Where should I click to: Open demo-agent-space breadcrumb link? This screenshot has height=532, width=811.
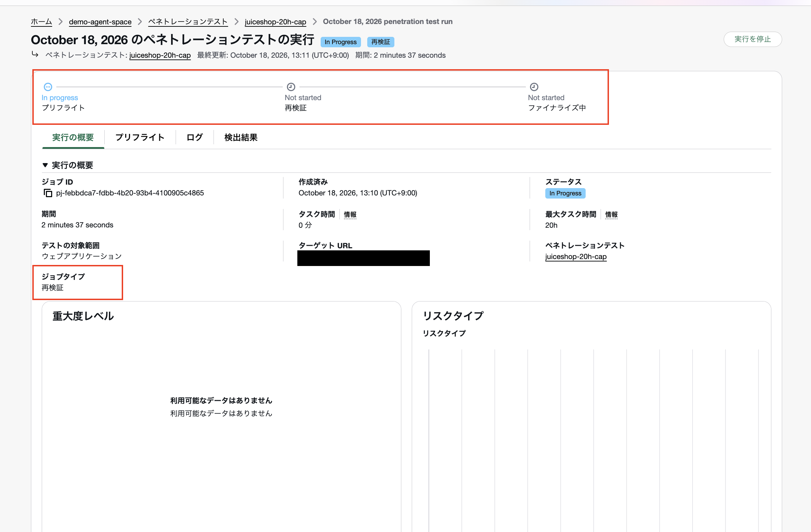pos(100,22)
